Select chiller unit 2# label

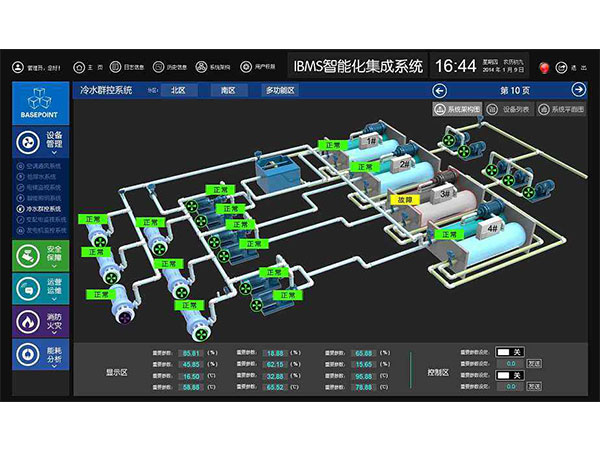[x=404, y=164]
